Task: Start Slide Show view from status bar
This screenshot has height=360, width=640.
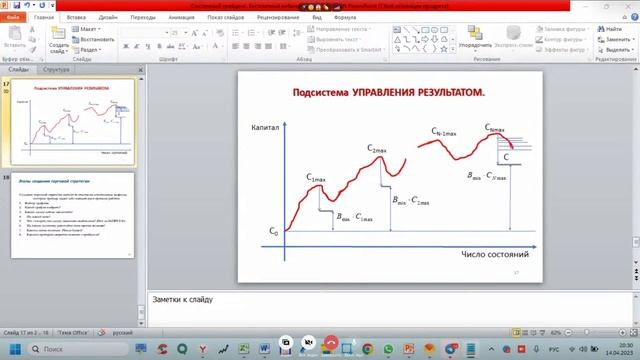Action: (542, 333)
